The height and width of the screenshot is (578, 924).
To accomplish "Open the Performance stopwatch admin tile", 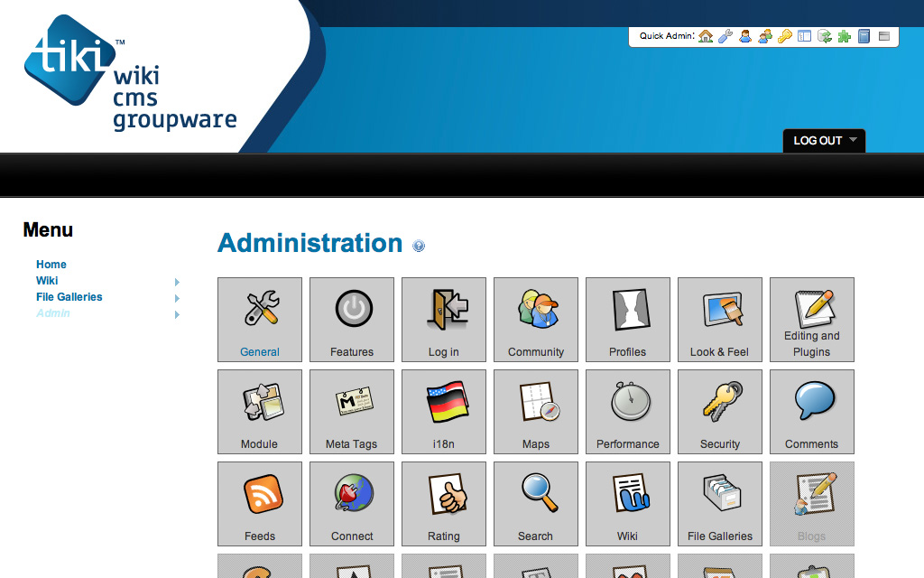I will [628, 412].
